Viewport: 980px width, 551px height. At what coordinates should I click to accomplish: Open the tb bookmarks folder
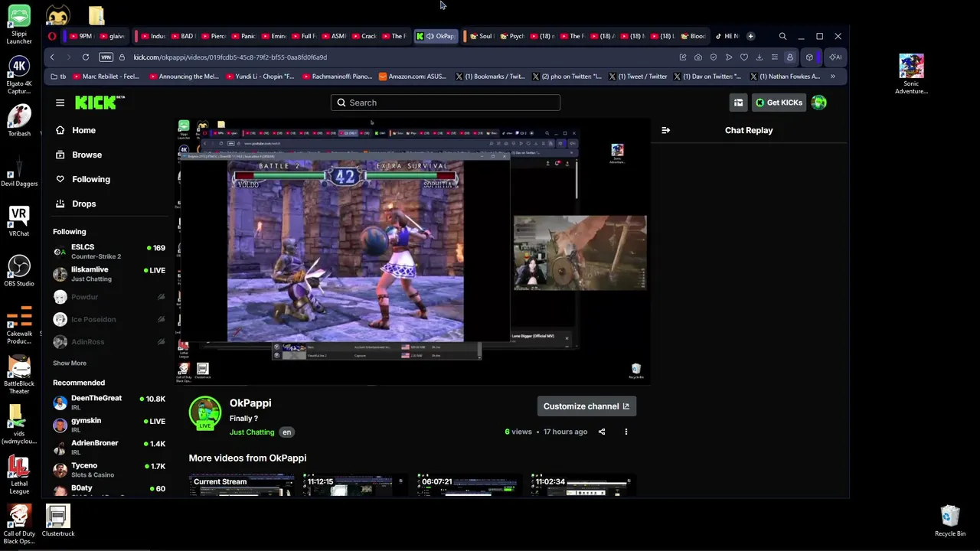tap(58, 77)
